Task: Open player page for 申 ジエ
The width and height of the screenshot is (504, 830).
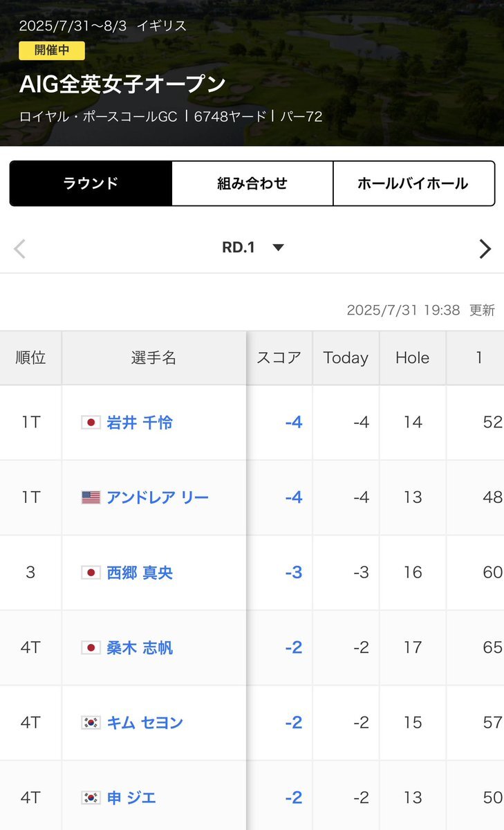Action: pos(131,797)
